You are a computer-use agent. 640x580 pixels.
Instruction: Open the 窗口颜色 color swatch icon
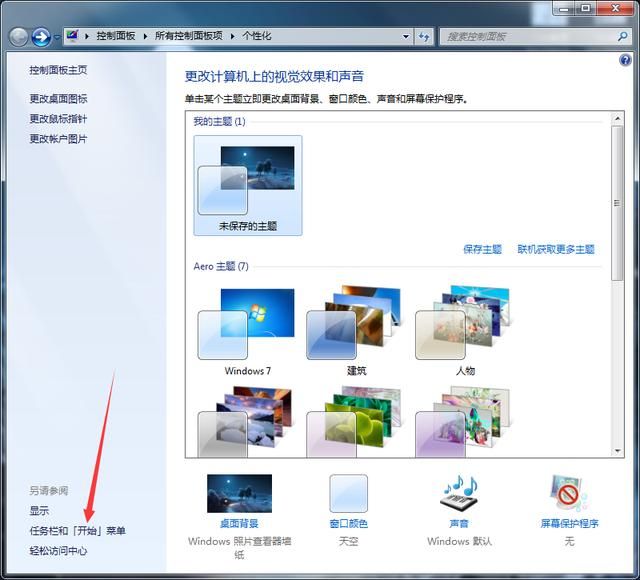point(349,493)
